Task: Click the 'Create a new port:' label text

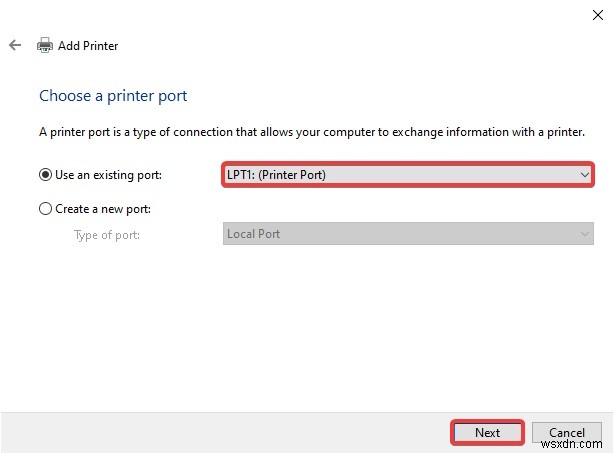Action: (x=105, y=209)
